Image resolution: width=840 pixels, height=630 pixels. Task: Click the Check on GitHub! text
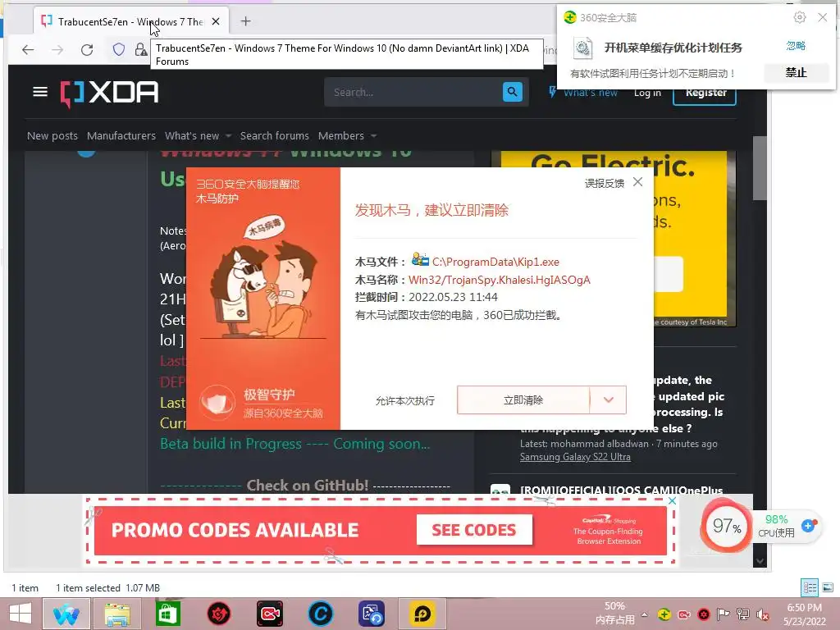pos(307,486)
